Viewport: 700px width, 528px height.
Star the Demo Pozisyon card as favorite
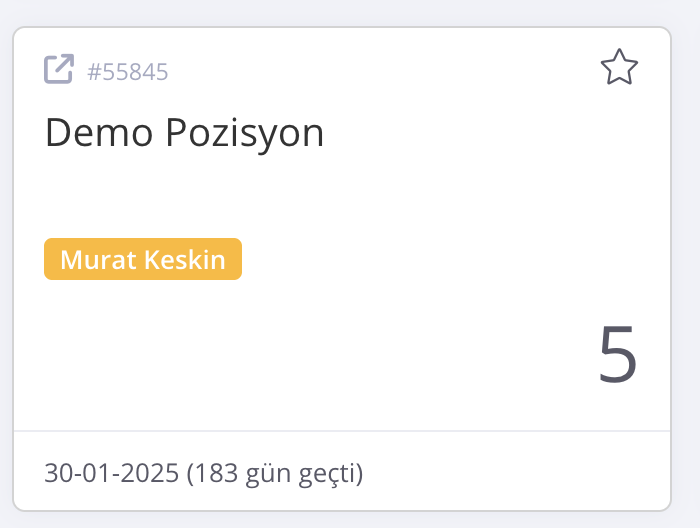click(619, 68)
